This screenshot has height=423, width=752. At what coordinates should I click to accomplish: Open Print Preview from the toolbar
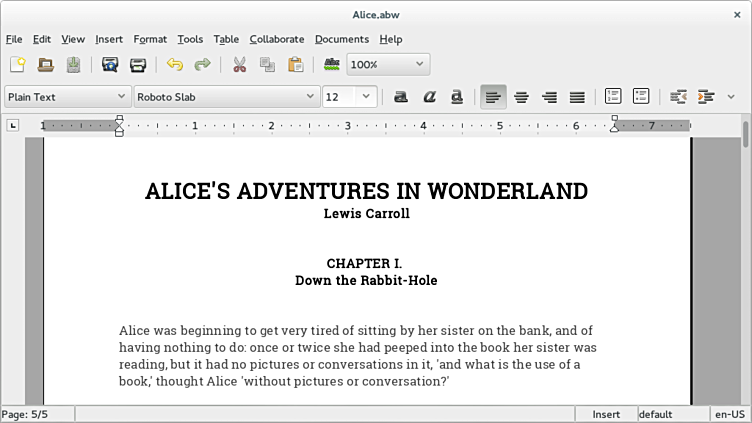coord(110,65)
